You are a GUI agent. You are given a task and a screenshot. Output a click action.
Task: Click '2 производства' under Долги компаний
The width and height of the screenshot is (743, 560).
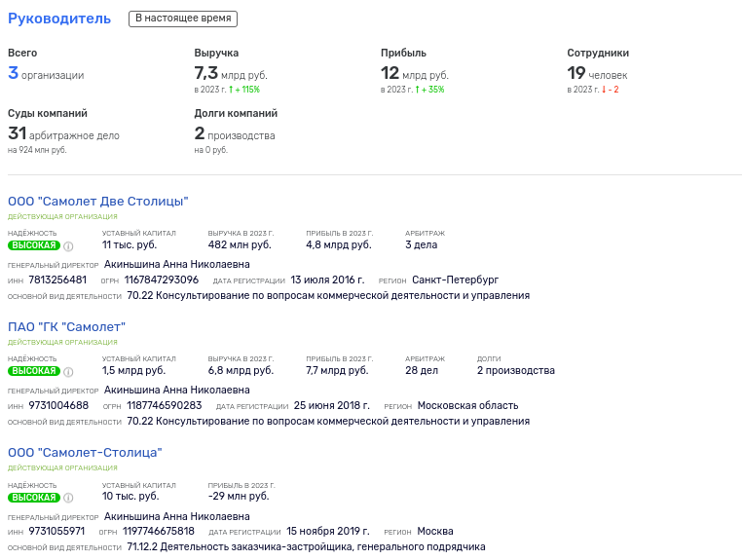pyautogui.click(x=235, y=134)
